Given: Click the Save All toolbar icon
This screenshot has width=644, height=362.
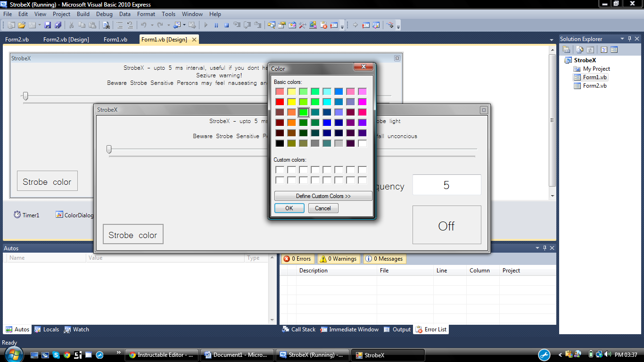Looking at the screenshot, I should point(58,25).
